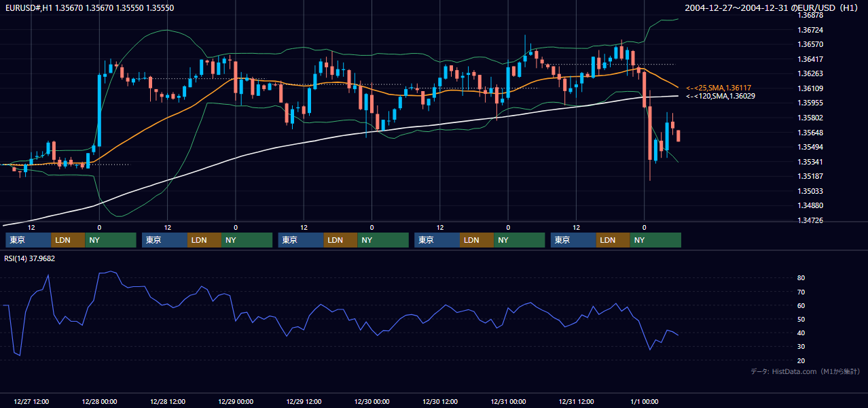Click the 12/30 12:00 time label
This screenshot has width=868, height=408.
point(440,401)
